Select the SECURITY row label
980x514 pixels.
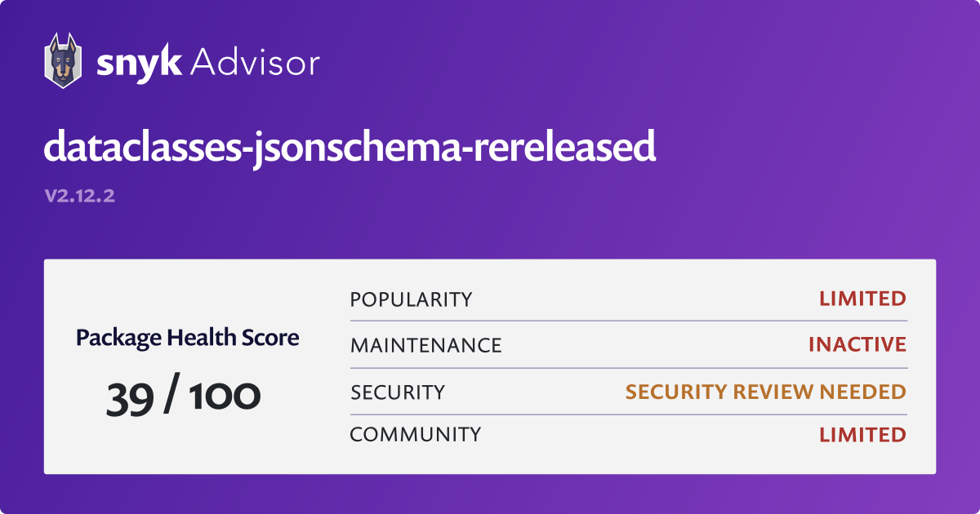tap(398, 392)
